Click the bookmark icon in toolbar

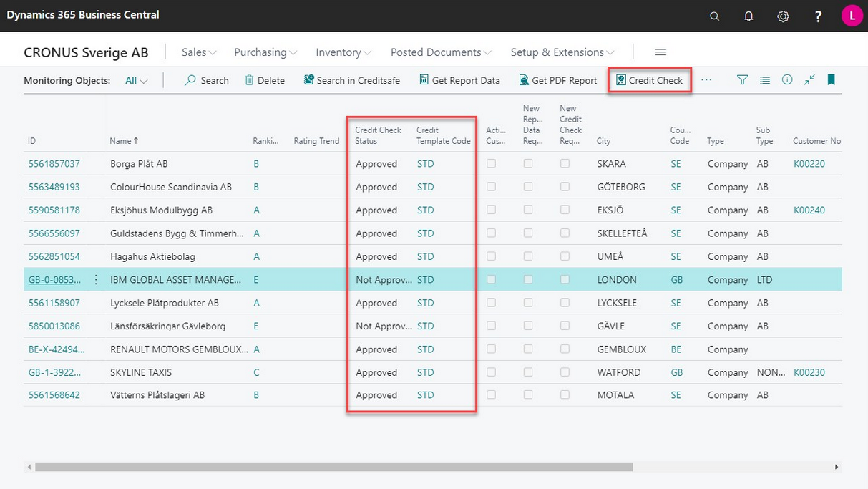click(x=831, y=80)
